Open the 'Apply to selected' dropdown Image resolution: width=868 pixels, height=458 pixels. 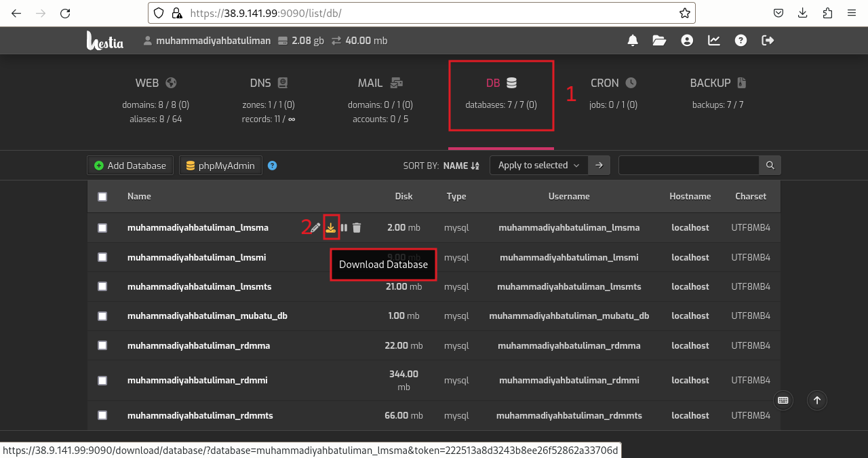[538, 166]
